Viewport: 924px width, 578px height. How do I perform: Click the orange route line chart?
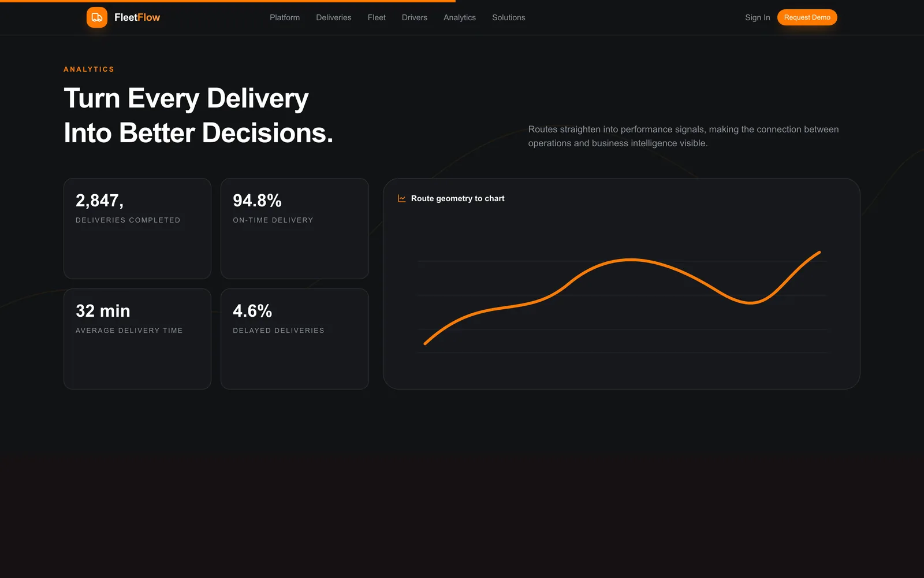tap(623, 298)
